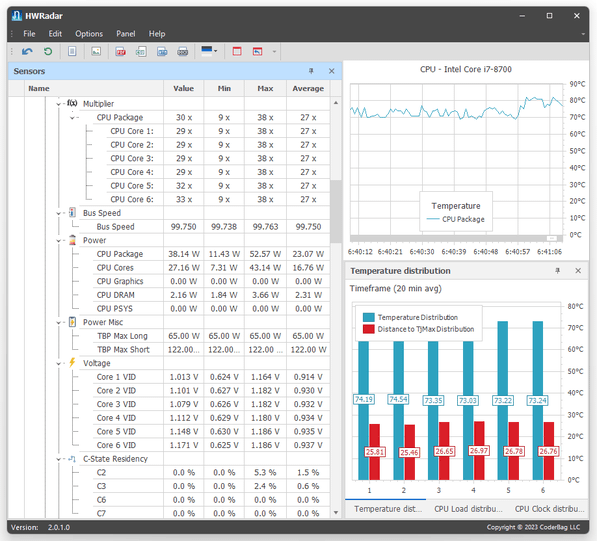Click the red window layout icon
This screenshot has height=541, width=597.
click(237, 51)
